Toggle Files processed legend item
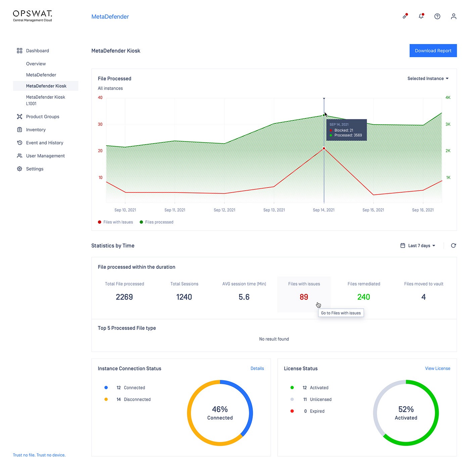The width and height of the screenshot is (470, 476). click(156, 222)
